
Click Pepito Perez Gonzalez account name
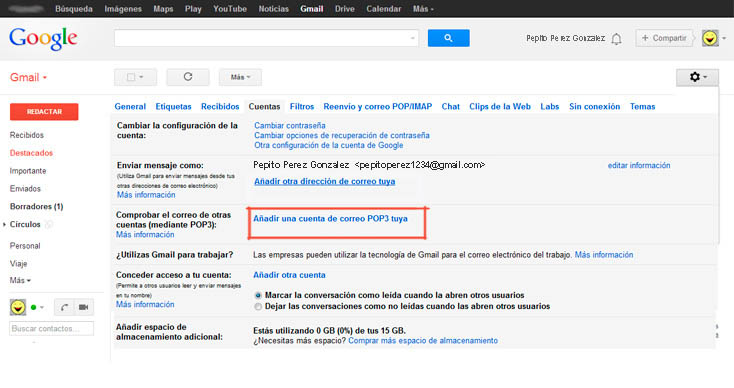[565, 38]
